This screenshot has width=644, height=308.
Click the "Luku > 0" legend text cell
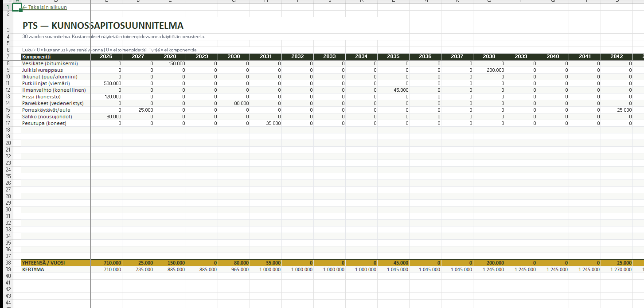(109, 50)
